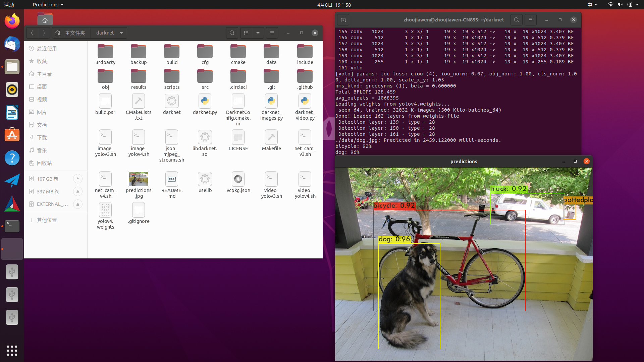This screenshot has width=644, height=362.
Task: Click 活动 in the top bar
Action: [9, 4]
